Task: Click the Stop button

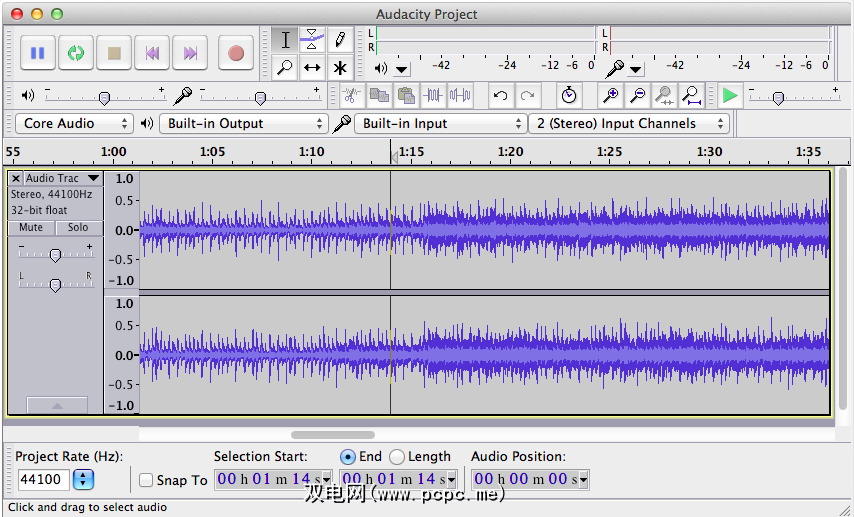Action: pos(114,53)
